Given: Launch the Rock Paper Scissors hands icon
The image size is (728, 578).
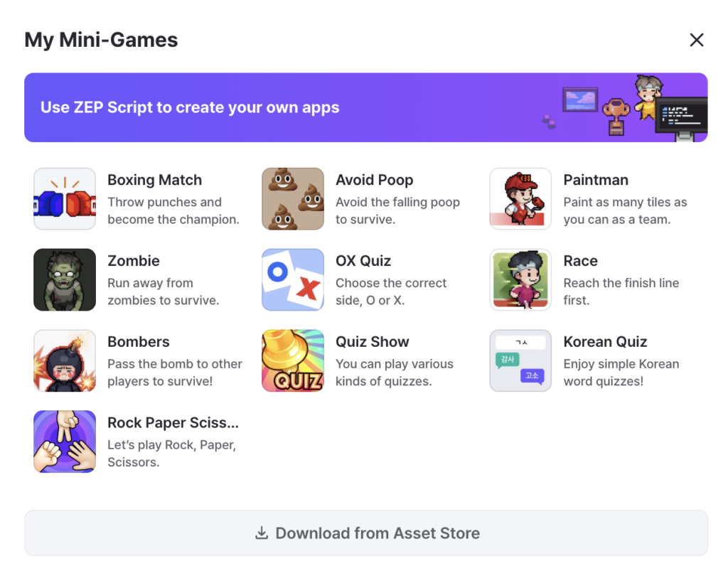Looking at the screenshot, I should tap(65, 441).
